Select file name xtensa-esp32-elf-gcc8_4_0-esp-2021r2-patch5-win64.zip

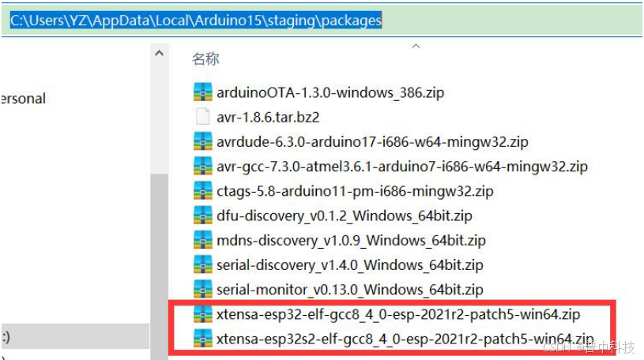[x=398, y=314]
